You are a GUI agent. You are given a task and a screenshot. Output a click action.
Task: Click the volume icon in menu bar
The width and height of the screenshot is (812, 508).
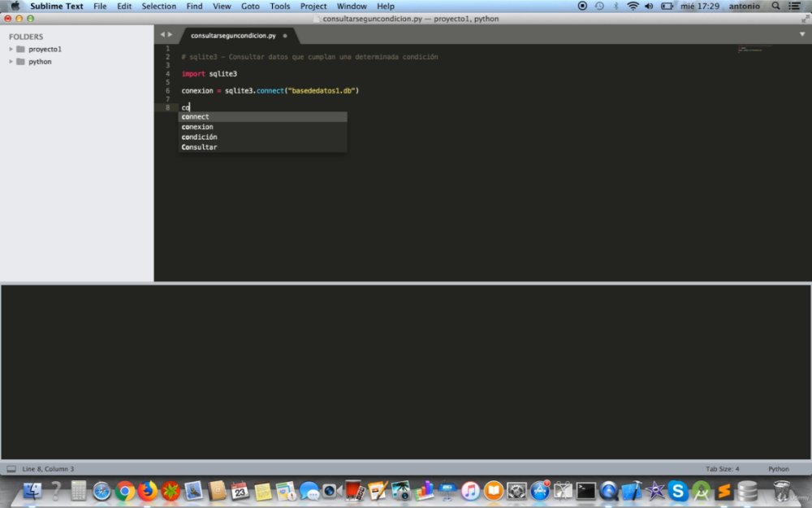649,7
